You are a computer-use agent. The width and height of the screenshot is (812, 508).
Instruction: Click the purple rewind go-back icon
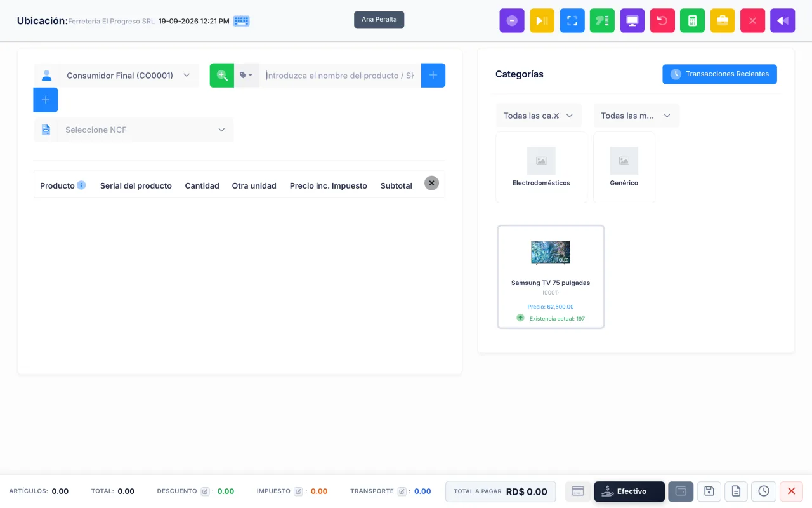point(783,20)
